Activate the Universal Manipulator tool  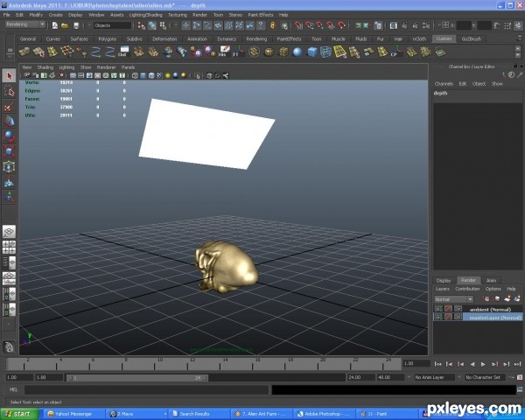[9, 166]
